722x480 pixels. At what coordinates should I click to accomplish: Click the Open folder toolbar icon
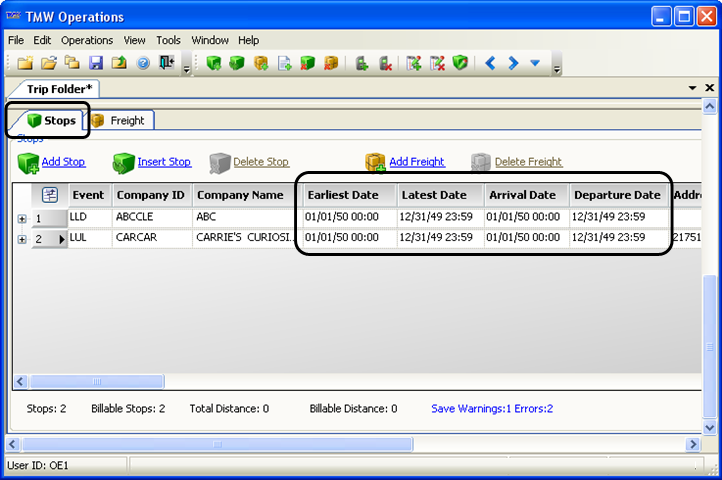(51, 64)
